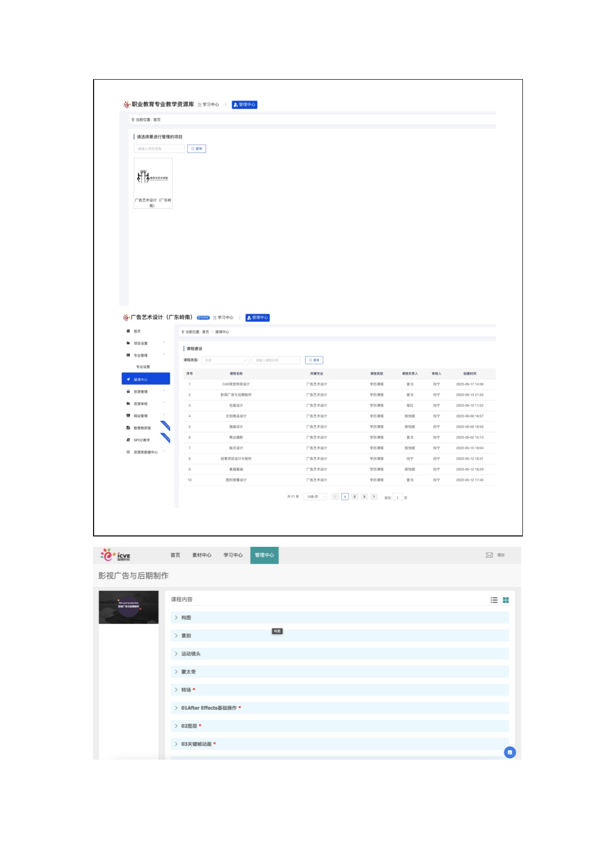Click the C4D视觉特效设计 course name

point(236,384)
